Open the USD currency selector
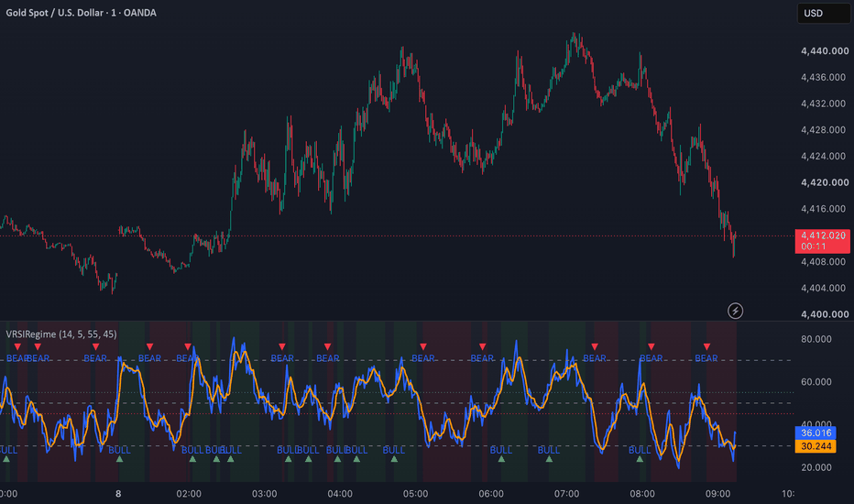The width and height of the screenshot is (854, 504). tap(823, 13)
